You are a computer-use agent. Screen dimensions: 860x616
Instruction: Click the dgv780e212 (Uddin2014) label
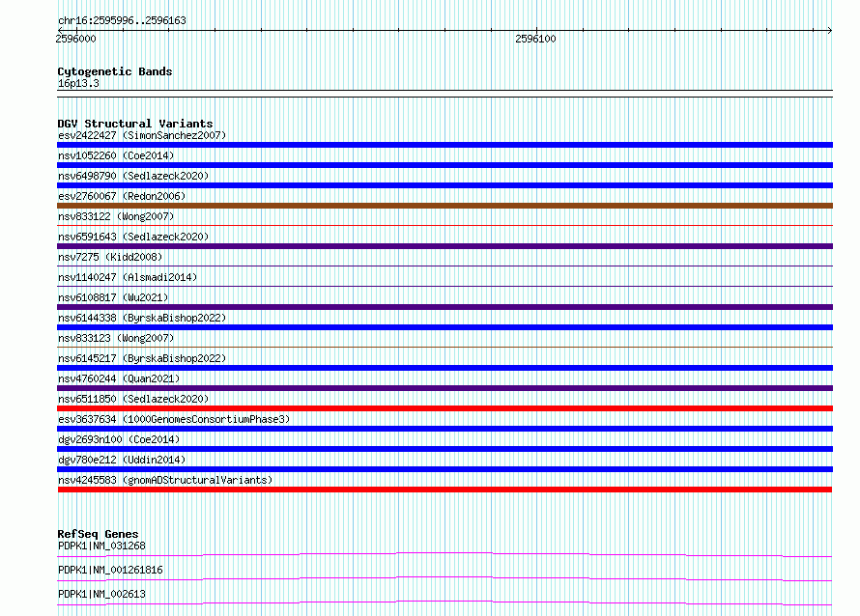[122, 460]
